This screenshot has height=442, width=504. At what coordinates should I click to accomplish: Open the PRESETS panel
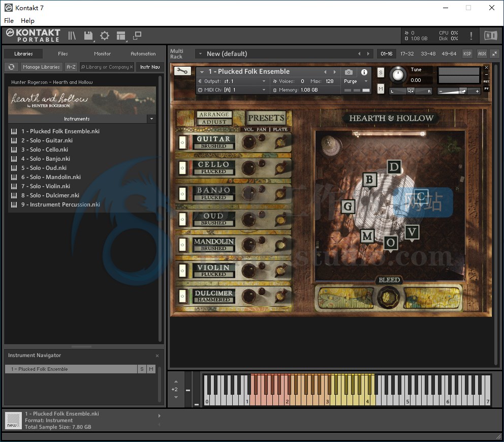pos(266,118)
